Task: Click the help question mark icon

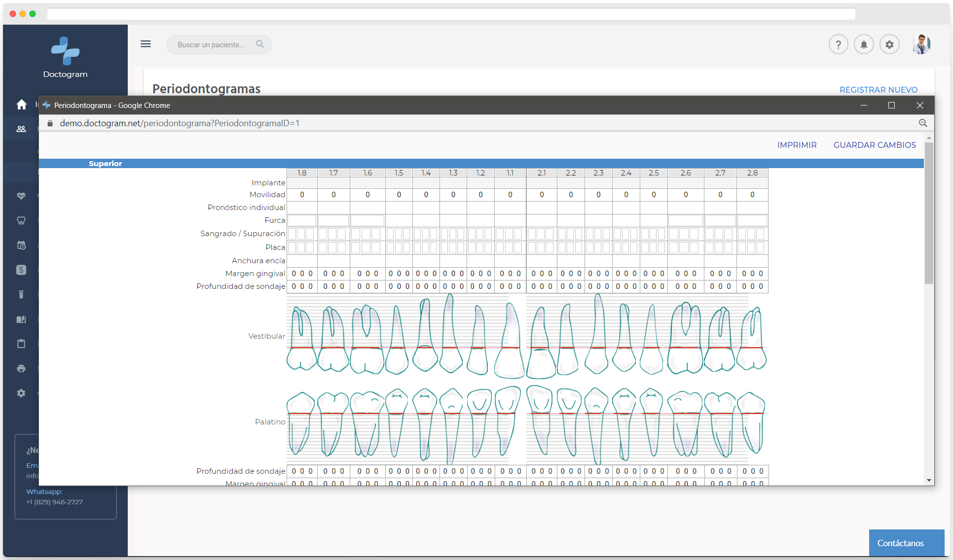Action: point(838,45)
